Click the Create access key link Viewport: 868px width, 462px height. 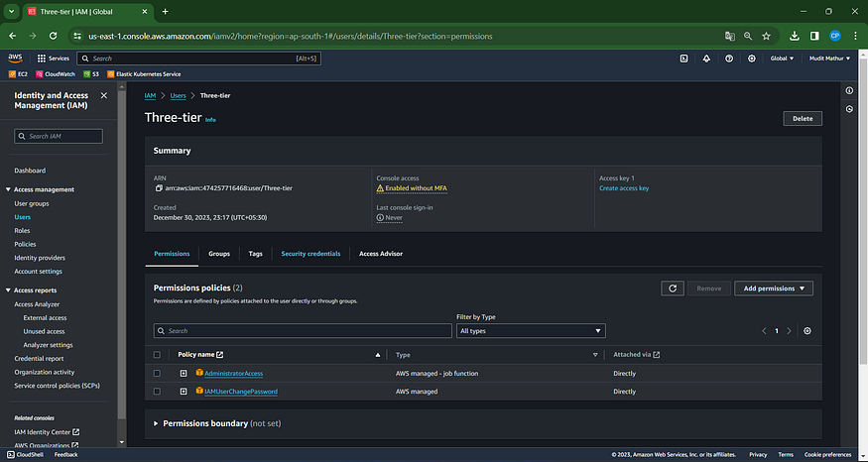[x=624, y=188]
